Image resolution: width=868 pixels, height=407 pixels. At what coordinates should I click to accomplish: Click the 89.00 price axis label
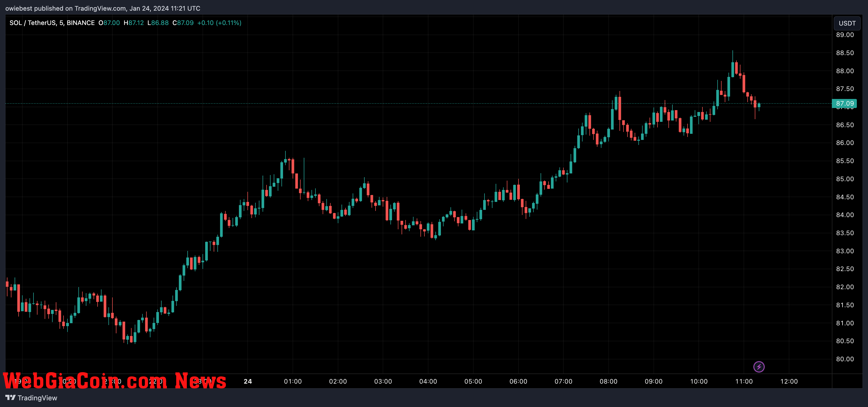845,35
